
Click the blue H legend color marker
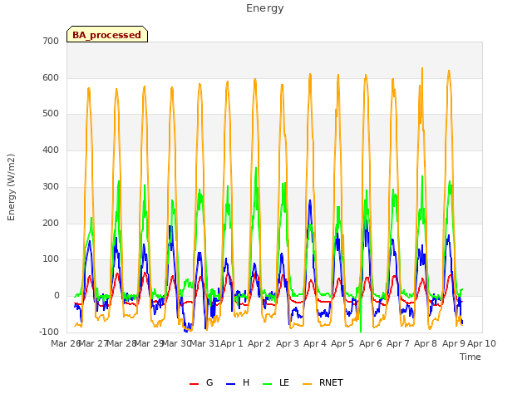230,384
